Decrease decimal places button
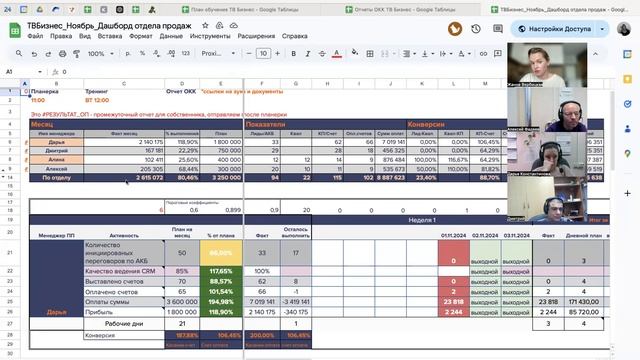 pyautogui.click(x=157, y=53)
